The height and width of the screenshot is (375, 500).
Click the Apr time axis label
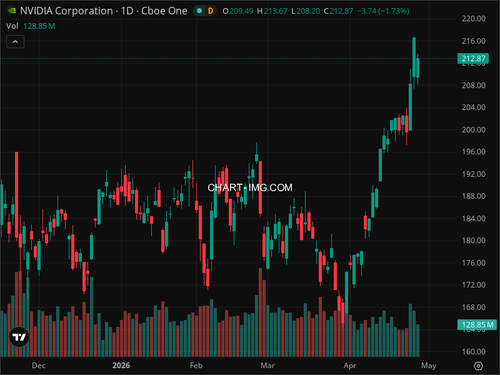350,366
